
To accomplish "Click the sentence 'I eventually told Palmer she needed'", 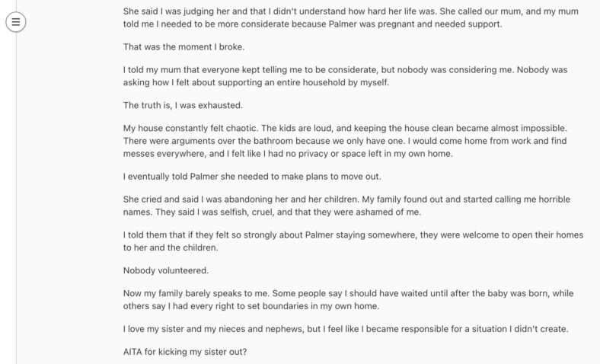I will 252,177.
